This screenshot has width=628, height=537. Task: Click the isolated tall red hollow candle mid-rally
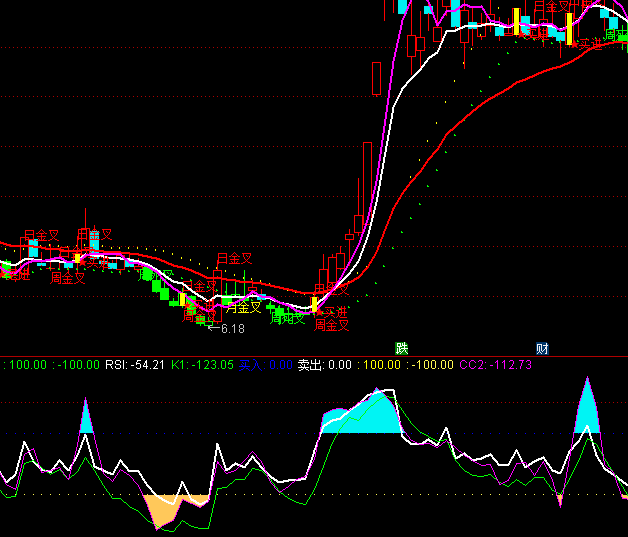tap(376, 78)
